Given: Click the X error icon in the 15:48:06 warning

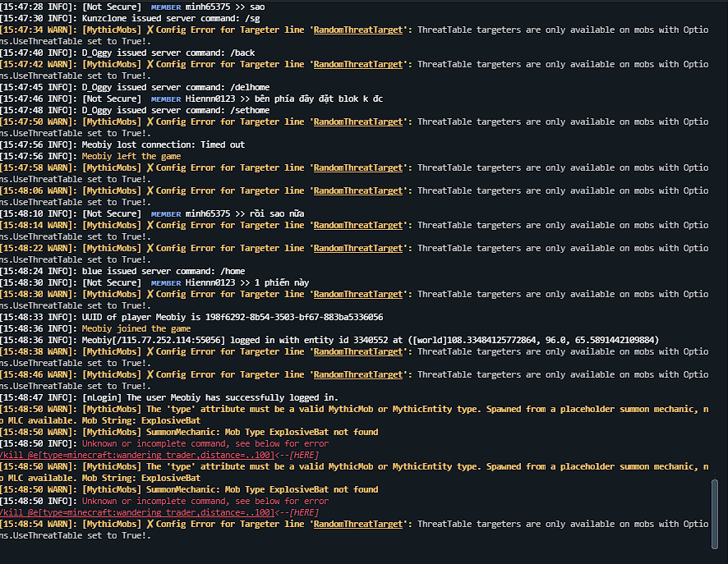Looking at the screenshot, I should point(150,190).
